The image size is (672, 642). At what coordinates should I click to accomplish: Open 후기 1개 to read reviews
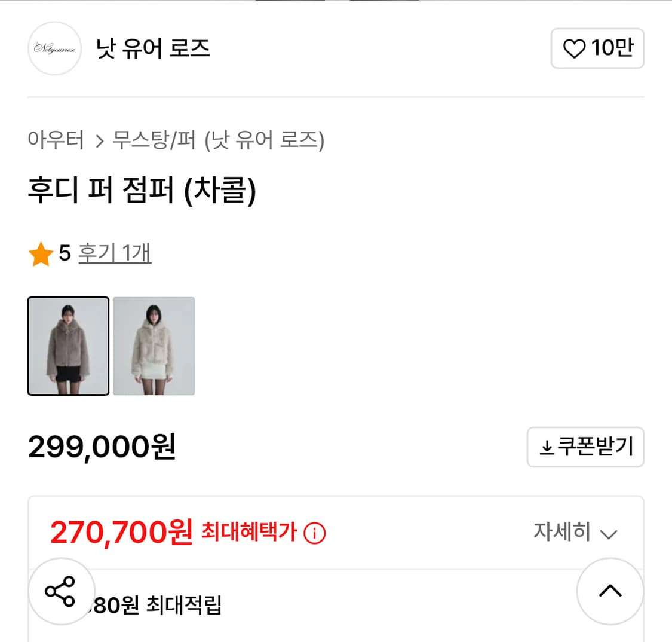[x=115, y=253]
